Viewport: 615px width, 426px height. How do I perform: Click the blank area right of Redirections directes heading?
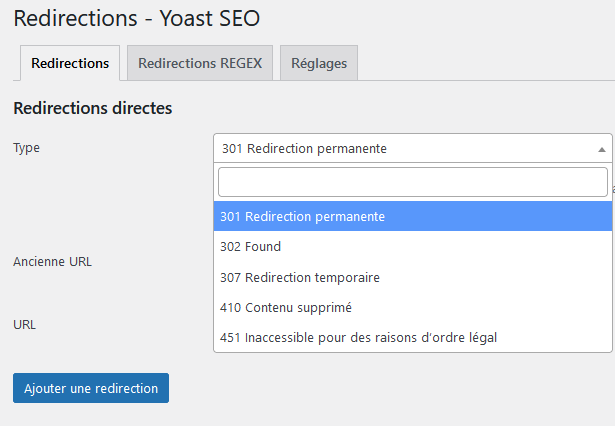[x=400, y=109]
